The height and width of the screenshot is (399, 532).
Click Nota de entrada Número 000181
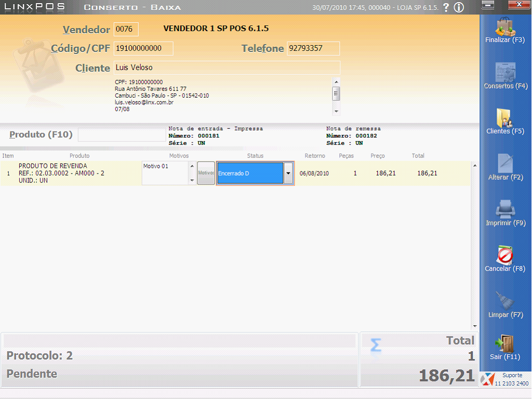click(194, 136)
